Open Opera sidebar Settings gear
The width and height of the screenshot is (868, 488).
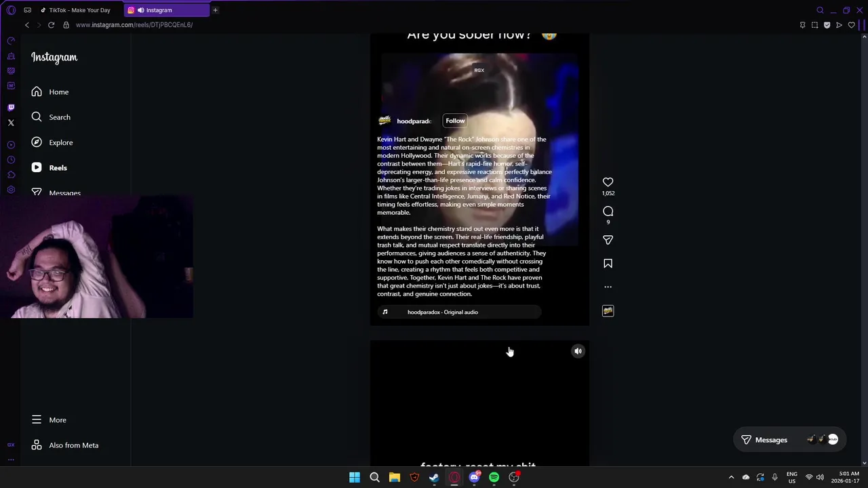[11, 190]
